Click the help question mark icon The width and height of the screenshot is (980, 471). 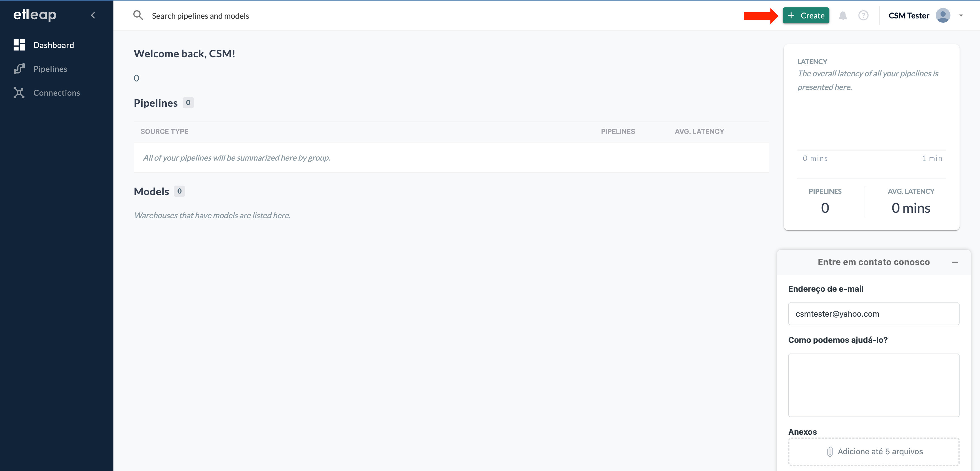coord(863,16)
